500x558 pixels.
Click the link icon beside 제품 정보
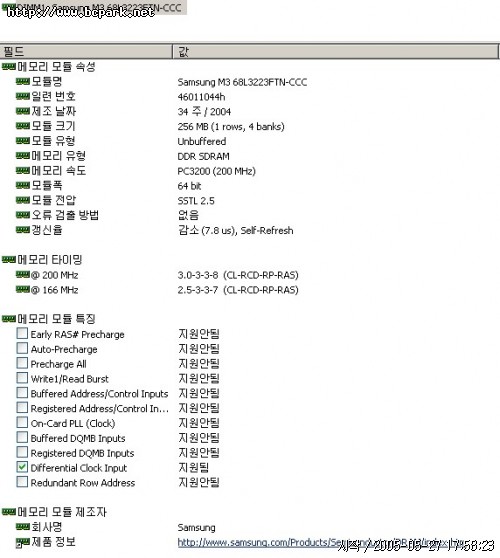click(22, 542)
